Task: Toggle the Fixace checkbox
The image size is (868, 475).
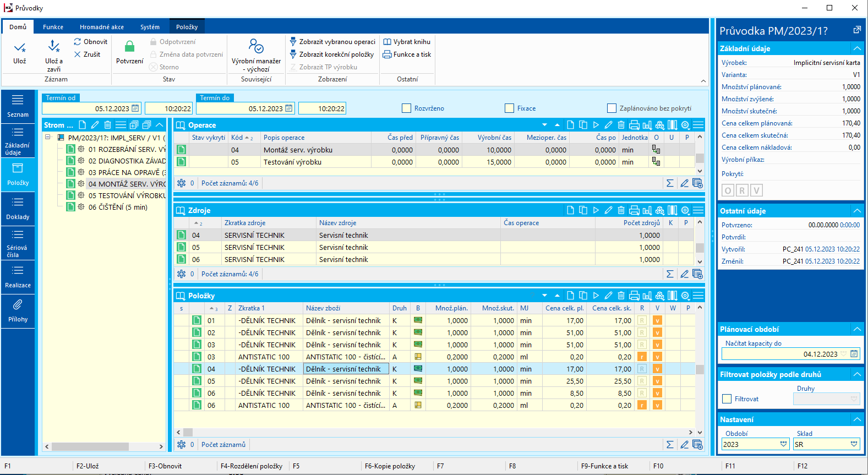Action: 510,108
